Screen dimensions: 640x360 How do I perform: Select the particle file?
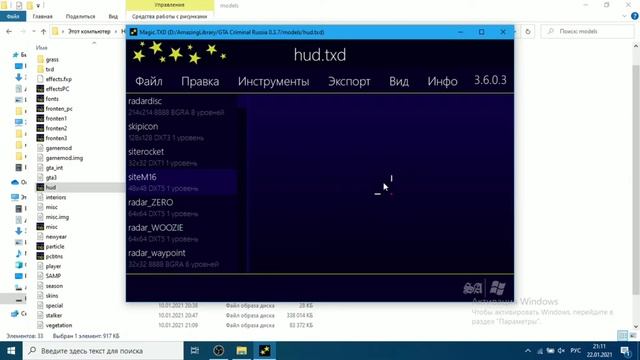click(55, 247)
